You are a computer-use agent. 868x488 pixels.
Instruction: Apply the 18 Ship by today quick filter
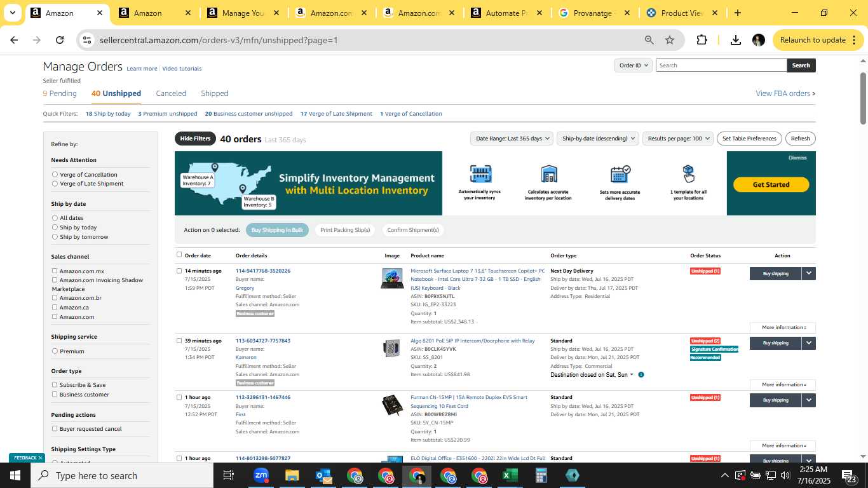tap(108, 114)
